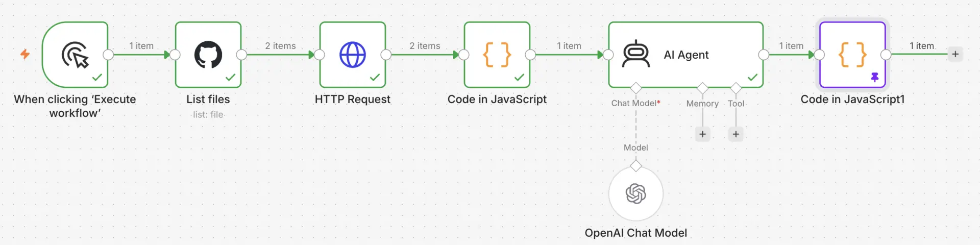Add a Tool sub-node with plus
The image size is (980, 245).
736,134
